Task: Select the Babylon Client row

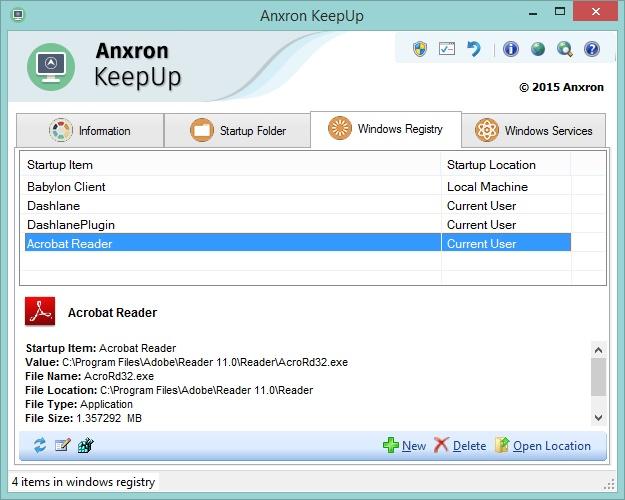Action: click(298, 187)
